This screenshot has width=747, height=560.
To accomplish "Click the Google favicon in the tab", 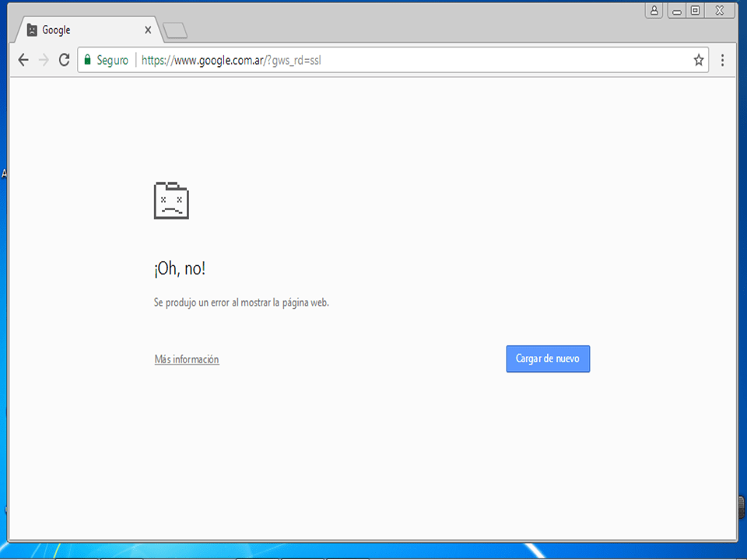I will [31, 30].
